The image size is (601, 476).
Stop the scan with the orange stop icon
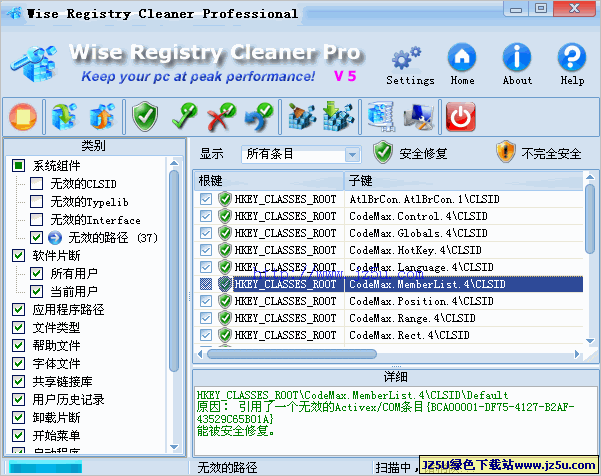23,117
